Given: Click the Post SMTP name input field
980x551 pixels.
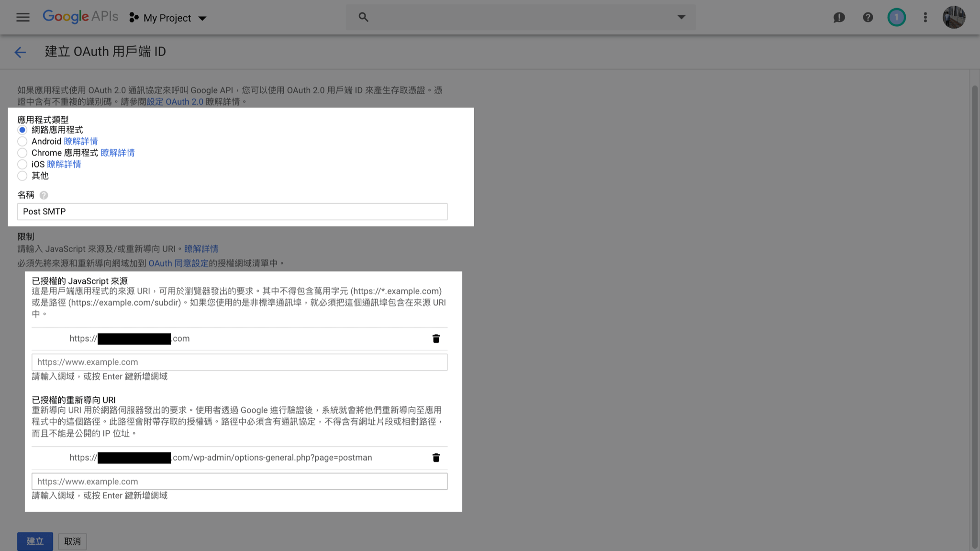Looking at the screenshot, I should point(232,212).
